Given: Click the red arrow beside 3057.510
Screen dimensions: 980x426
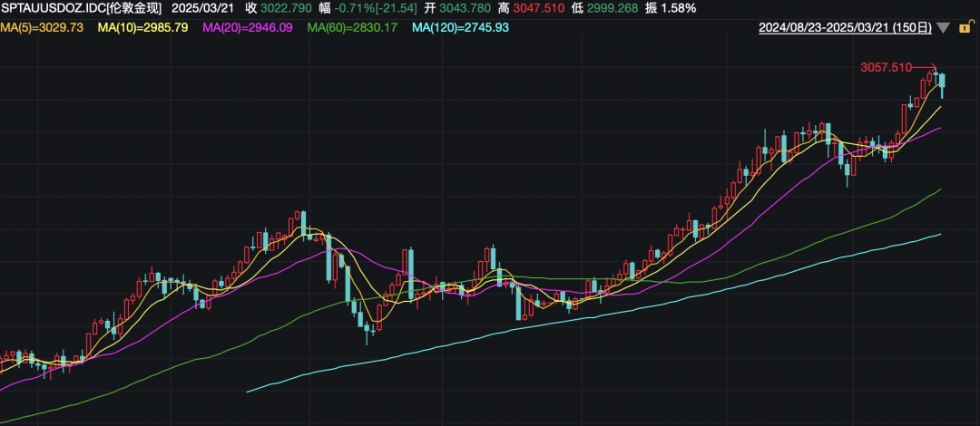Looking at the screenshot, I should pos(924,67).
